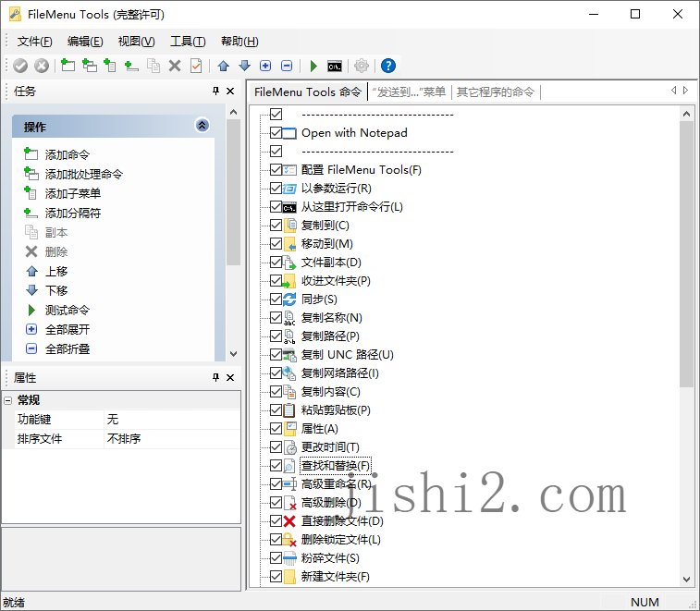This screenshot has width=700, height=611.
Task: Click the move up arrow toolbar icon
Action: [x=223, y=66]
